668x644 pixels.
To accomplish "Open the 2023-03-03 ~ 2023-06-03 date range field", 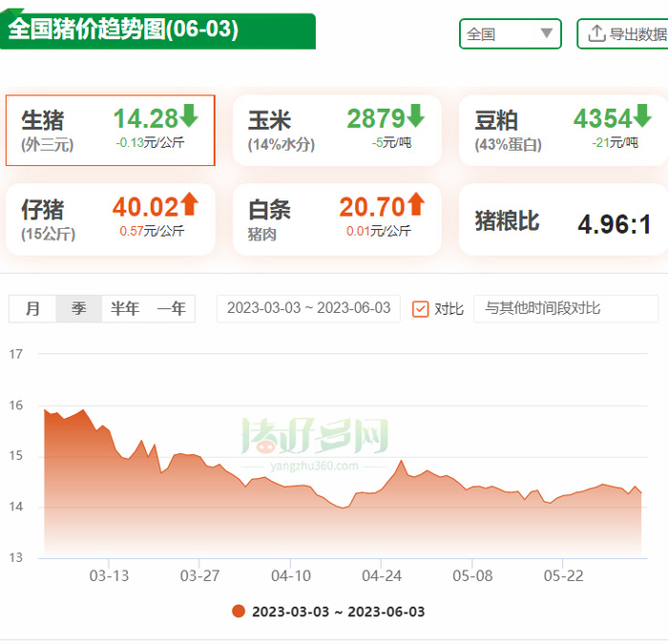I will pos(308,308).
